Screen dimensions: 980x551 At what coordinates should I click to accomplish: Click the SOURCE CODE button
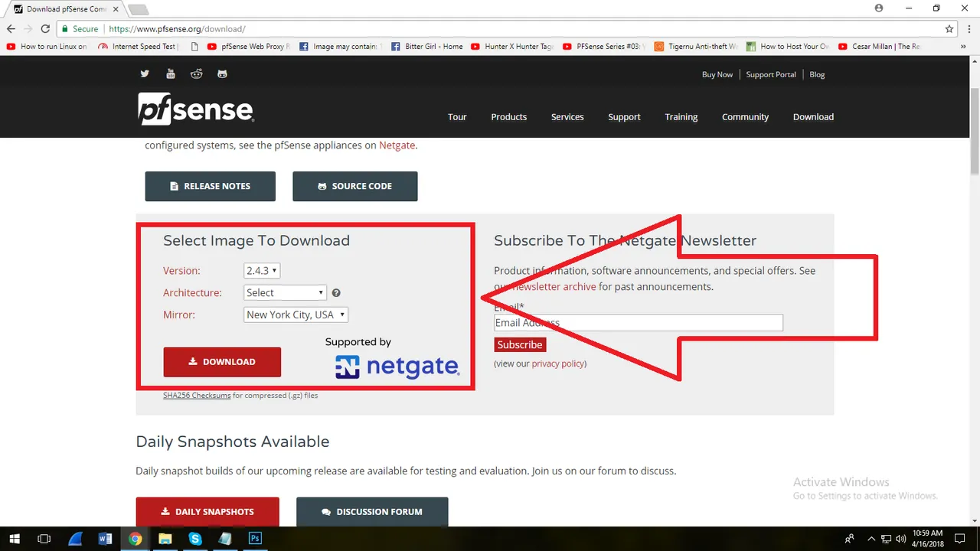(x=355, y=186)
